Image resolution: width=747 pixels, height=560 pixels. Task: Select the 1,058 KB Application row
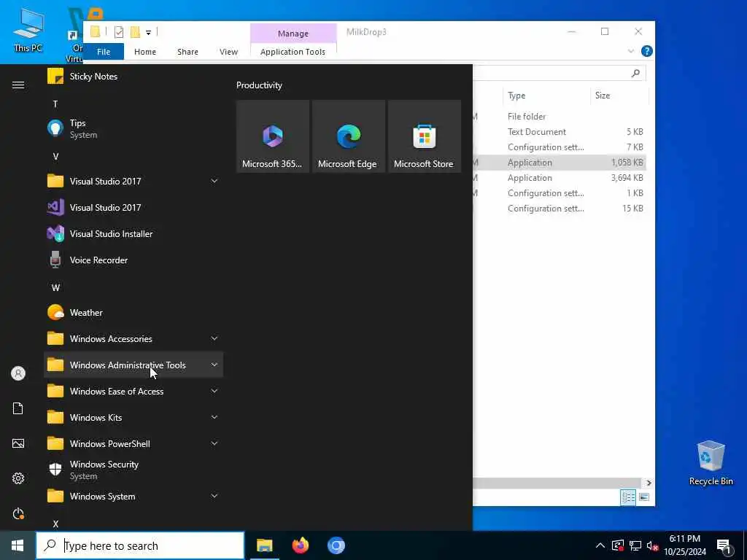click(x=560, y=163)
